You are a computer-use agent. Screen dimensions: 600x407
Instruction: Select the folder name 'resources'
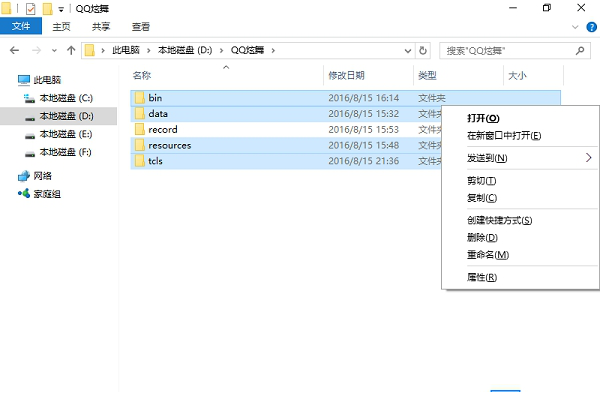pyautogui.click(x=170, y=145)
